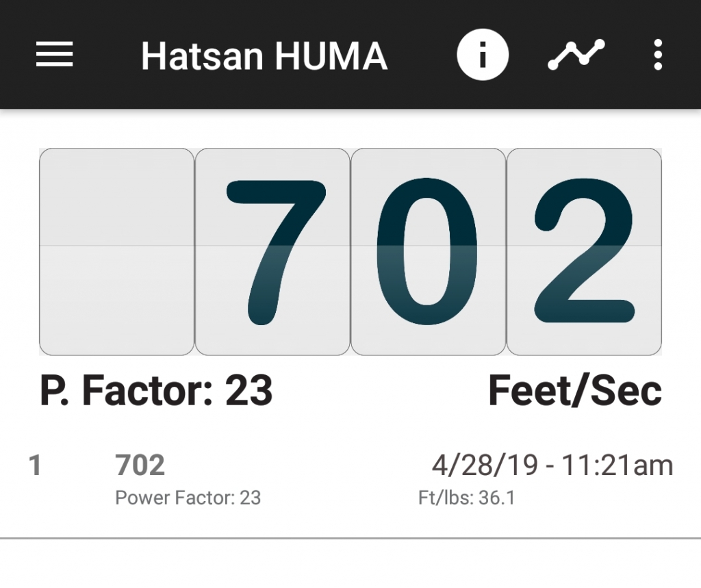Tap the Power Factor: 23 subtext

pyautogui.click(x=188, y=498)
